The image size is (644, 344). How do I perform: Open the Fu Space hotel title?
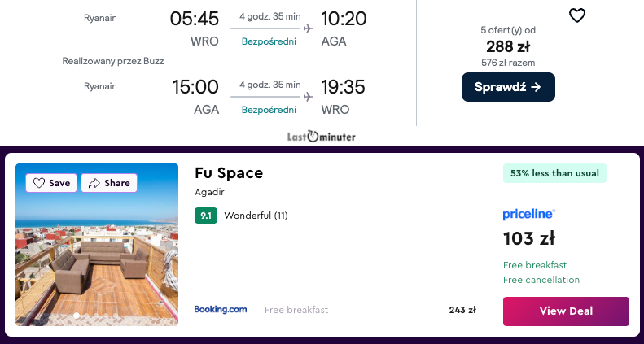click(x=229, y=172)
